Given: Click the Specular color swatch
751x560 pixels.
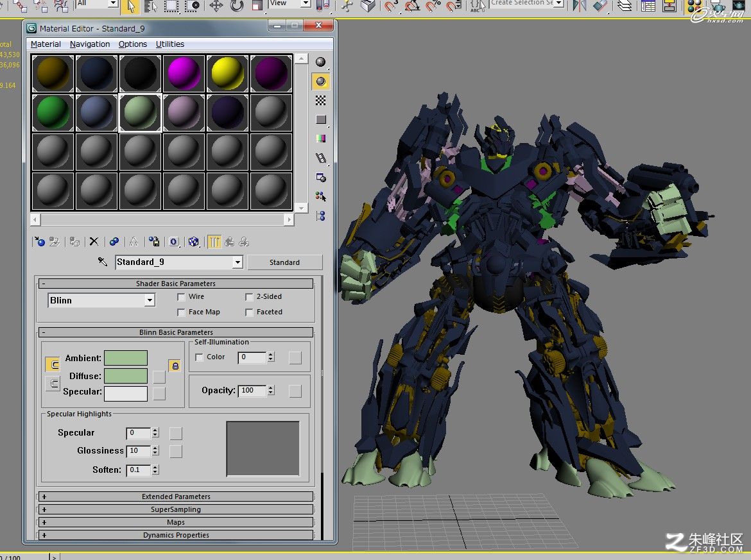Looking at the screenshot, I should click(x=125, y=393).
